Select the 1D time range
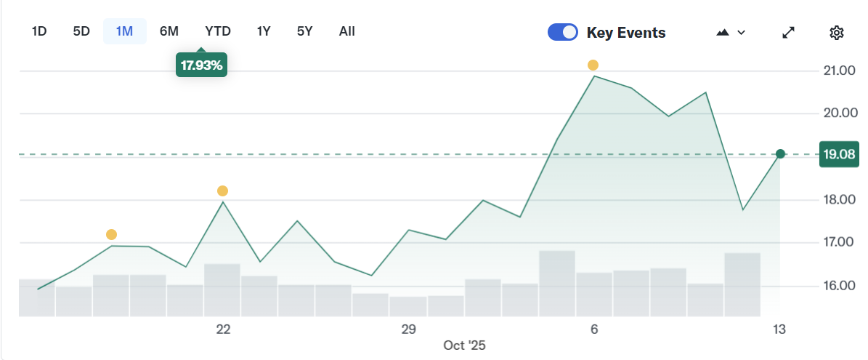The image size is (868, 360). (x=39, y=31)
